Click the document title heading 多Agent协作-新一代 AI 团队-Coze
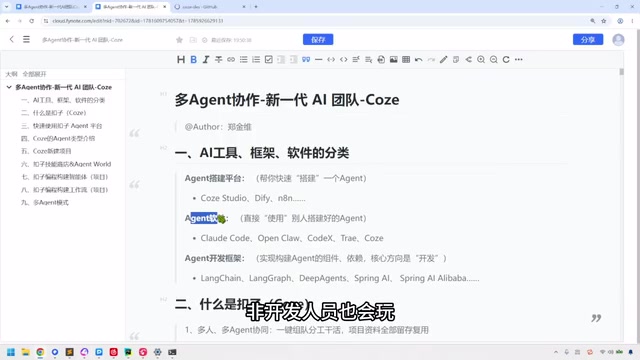The height and width of the screenshot is (360, 640). pyautogui.click(x=287, y=100)
